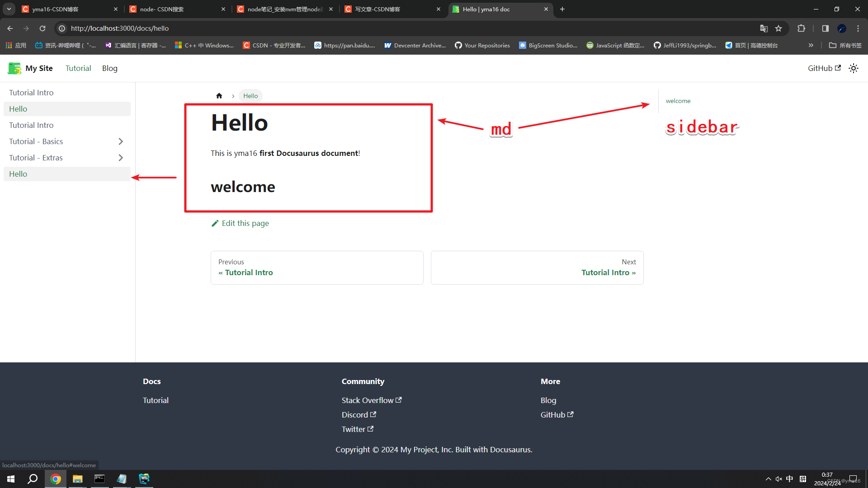Select the Tutorial nav menu item
The image size is (868, 488).
(77, 68)
